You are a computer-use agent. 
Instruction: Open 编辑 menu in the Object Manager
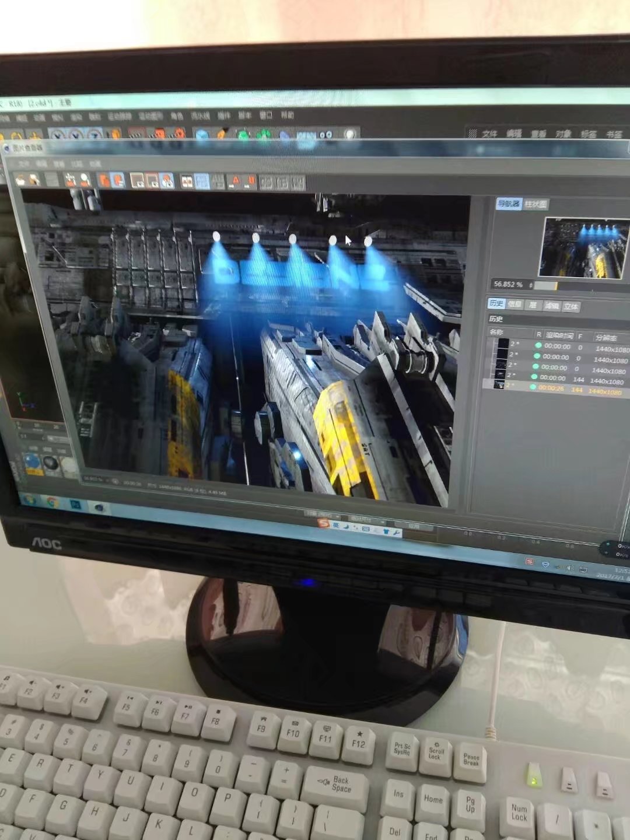click(514, 134)
